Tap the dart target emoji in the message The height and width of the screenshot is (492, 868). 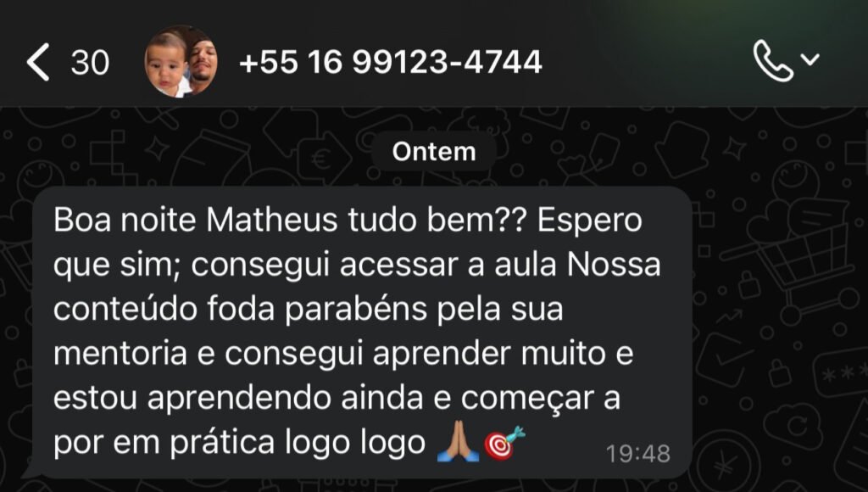point(504,442)
